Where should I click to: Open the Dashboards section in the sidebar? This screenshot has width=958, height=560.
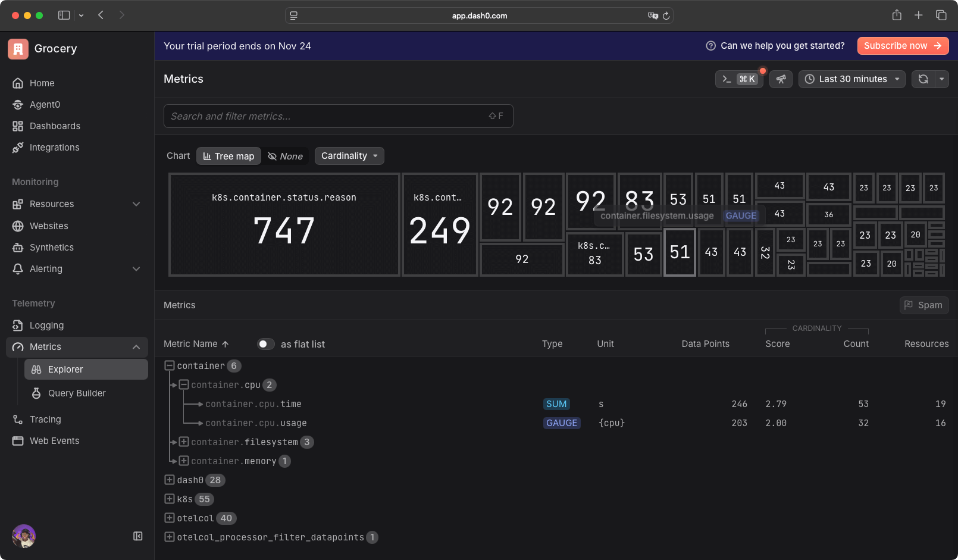(54, 126)
